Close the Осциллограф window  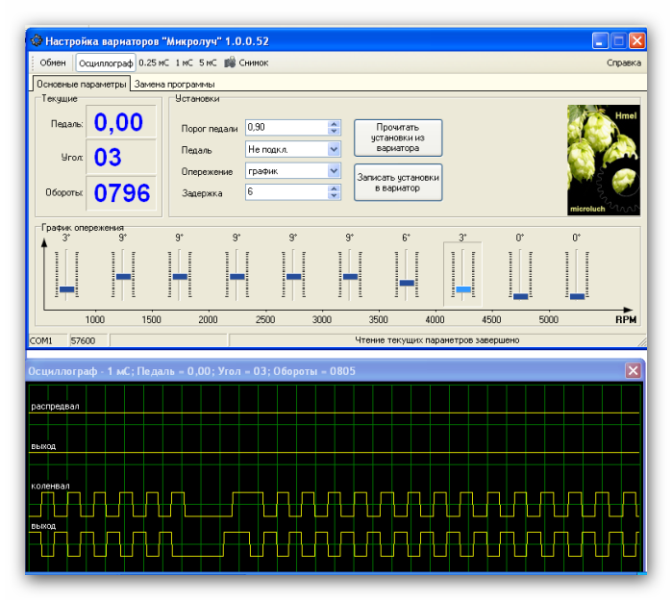pos(633,370)
